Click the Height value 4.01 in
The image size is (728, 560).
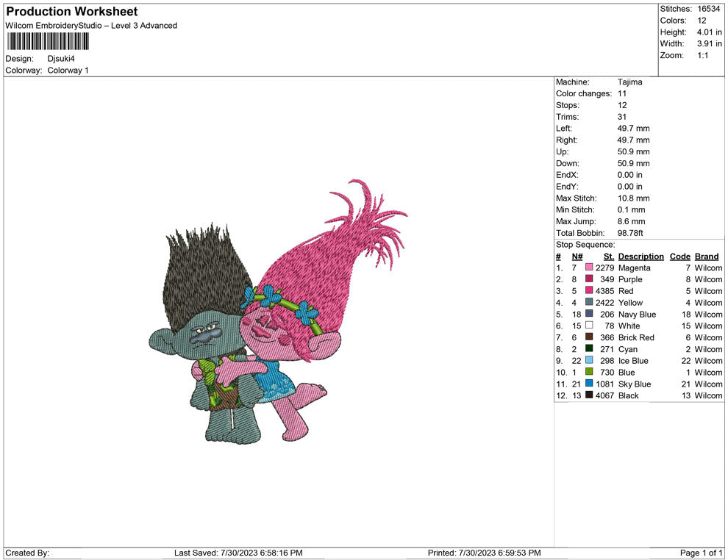710,32
